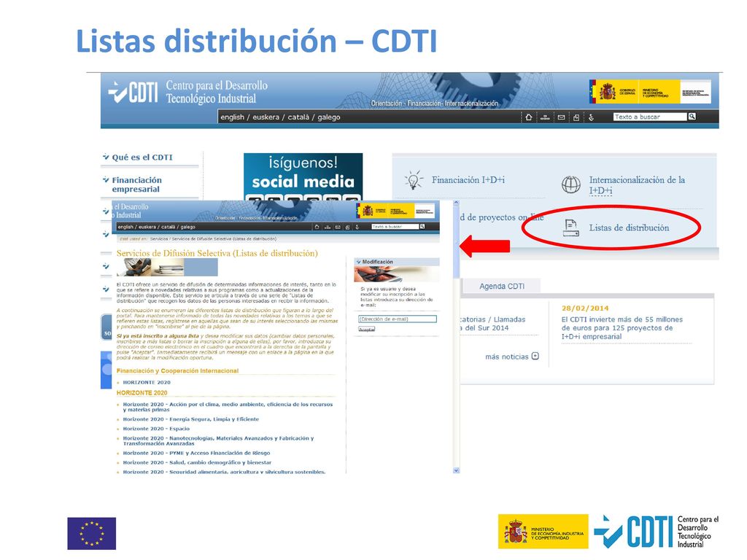This screenshot has width=747, height=560.
Task: Open Horizonte 2020 - PYME y Acceso Financiación de Riesgo
Action: tap(196, 453)
